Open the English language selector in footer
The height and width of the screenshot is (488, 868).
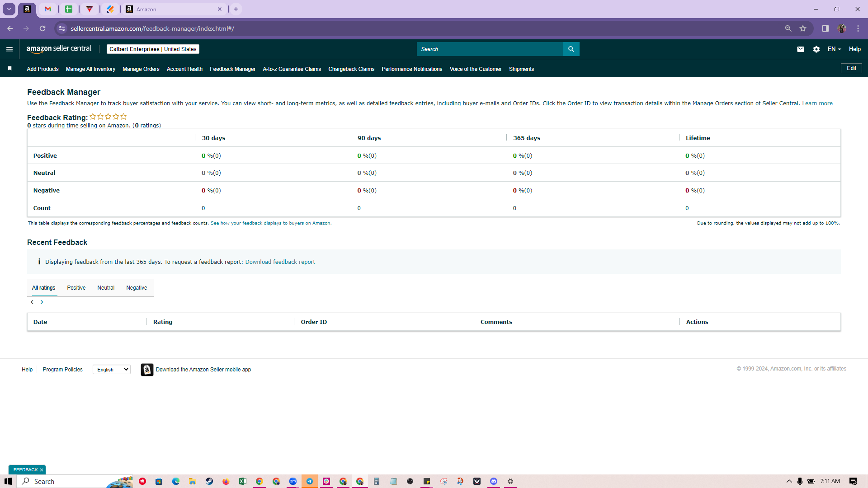point(112,370)
